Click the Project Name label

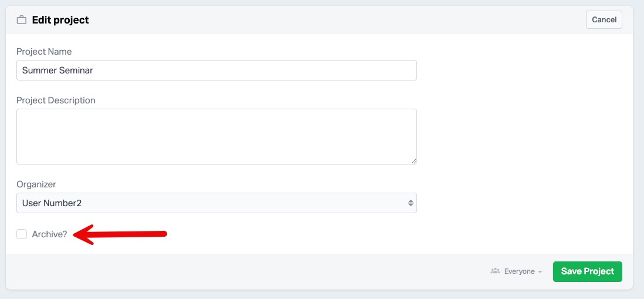[44, 52]
